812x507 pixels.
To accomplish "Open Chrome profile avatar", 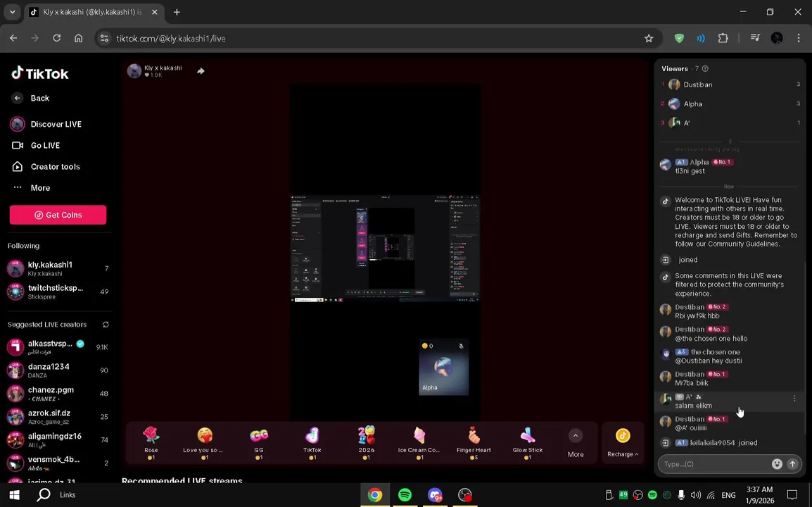I will click(776, 38).
